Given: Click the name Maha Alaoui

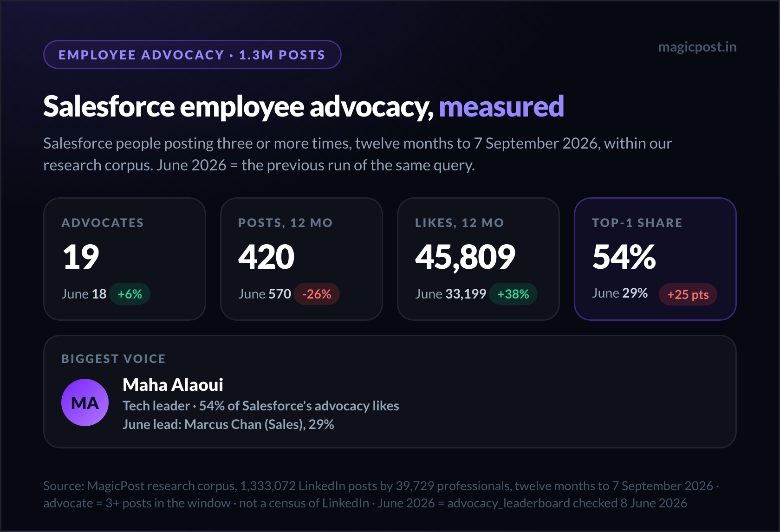Looking at the screenshot, I should tap(173, 385).
